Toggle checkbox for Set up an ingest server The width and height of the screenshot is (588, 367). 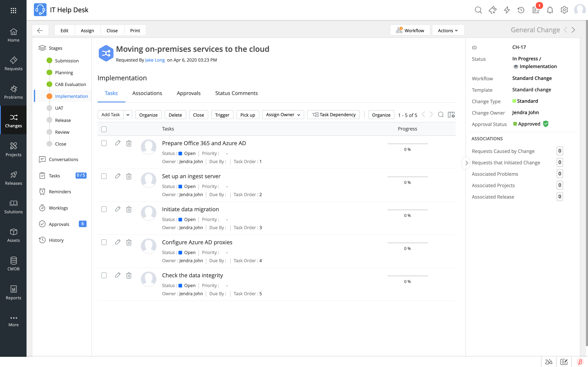click(104, 176)
